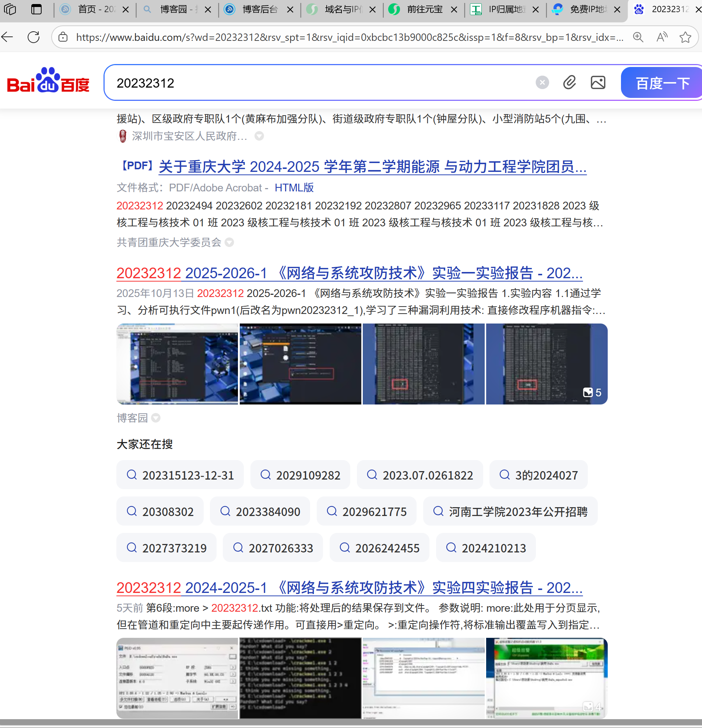Screen dimensions: 702x728
Task: Open image search camera icon
Action: coord(598,82)
